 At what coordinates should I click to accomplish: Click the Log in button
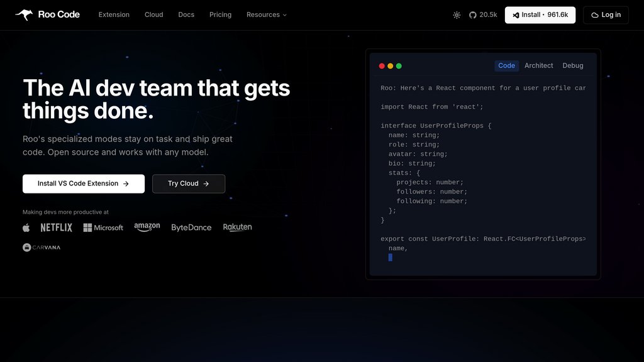606,15
